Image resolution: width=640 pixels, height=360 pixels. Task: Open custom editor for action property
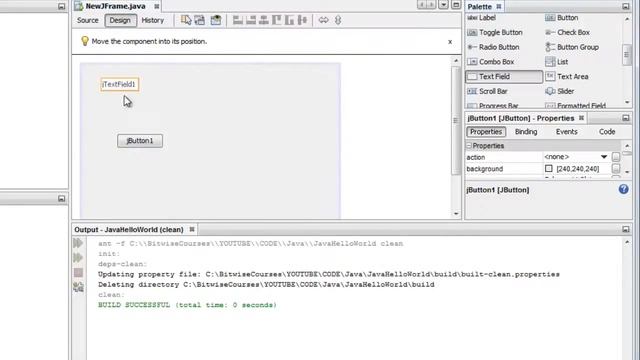pyautogui.click(x=616, y=157)
